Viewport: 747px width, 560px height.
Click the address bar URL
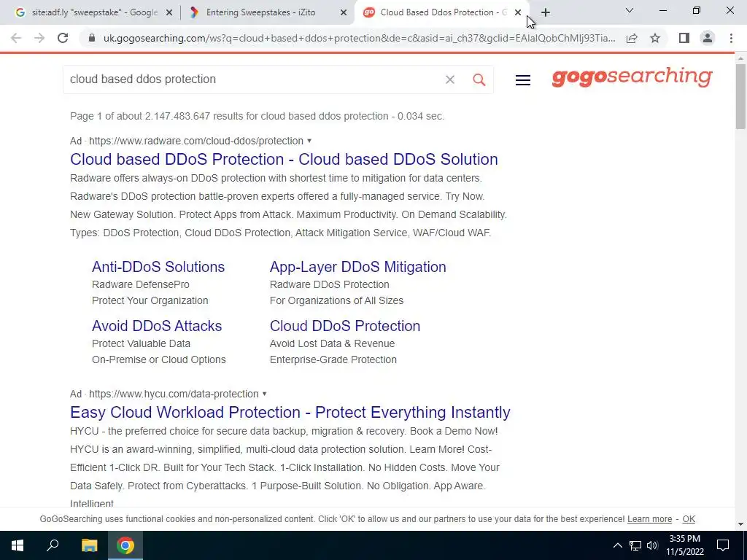tap(359, 38)
